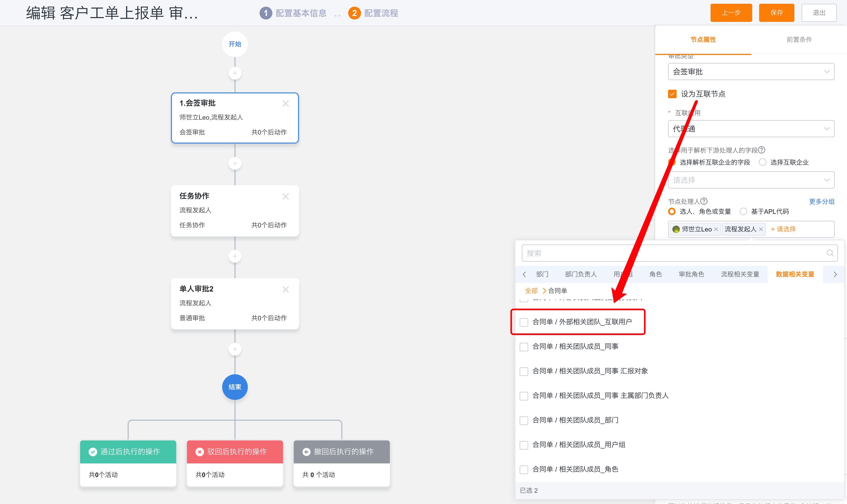Click the 保存 button
The height and width of the screenshot is (504, 847).
[x=776, y=13]
